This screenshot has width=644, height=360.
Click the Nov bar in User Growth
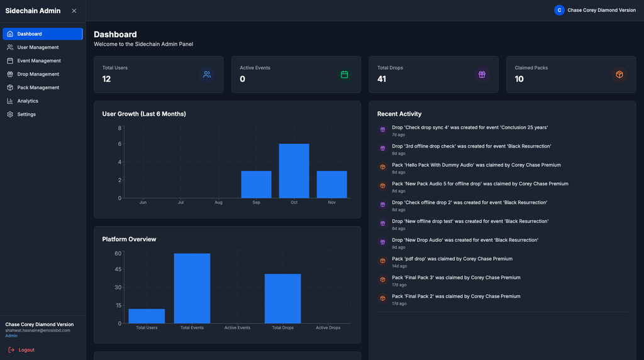coord(332,184)
